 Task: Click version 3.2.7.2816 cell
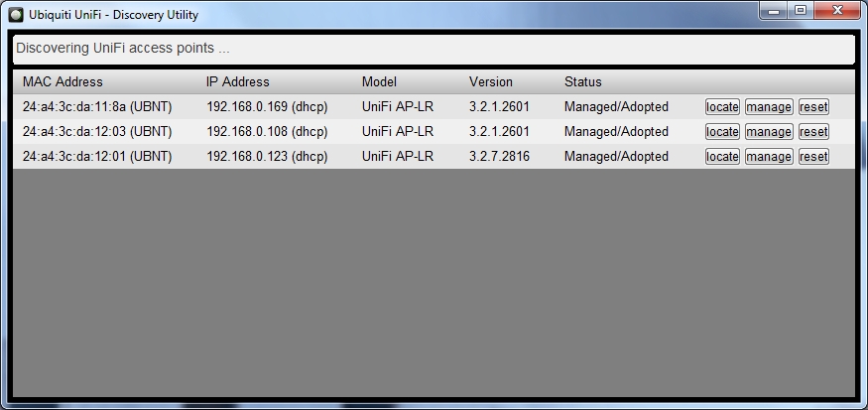click(499, 157)
